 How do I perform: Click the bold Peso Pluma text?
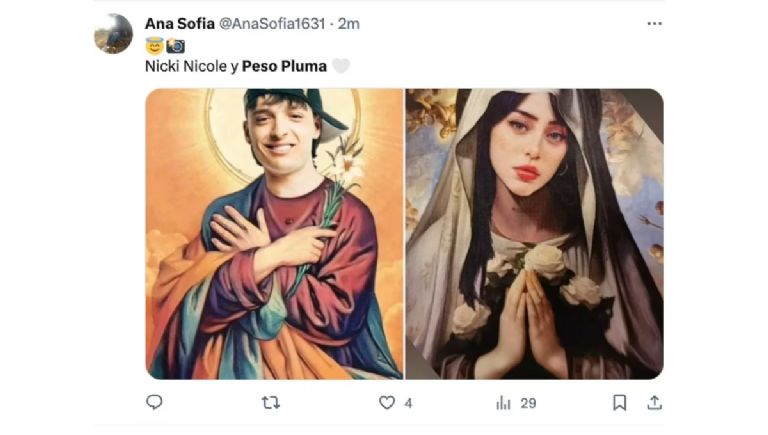[285, 66]
